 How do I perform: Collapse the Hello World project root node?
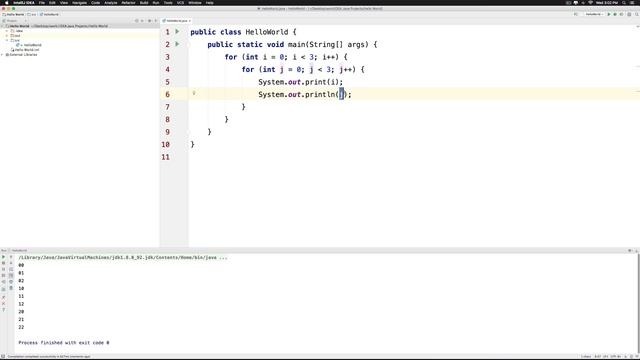tap(2, 26)
